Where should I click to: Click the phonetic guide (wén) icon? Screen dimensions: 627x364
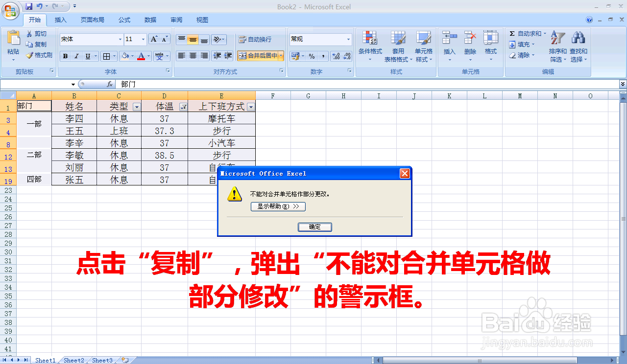(x=159, y=56)
